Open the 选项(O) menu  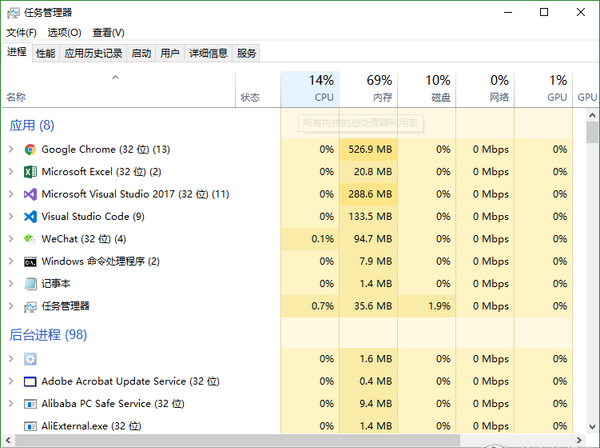coord(64,33)
